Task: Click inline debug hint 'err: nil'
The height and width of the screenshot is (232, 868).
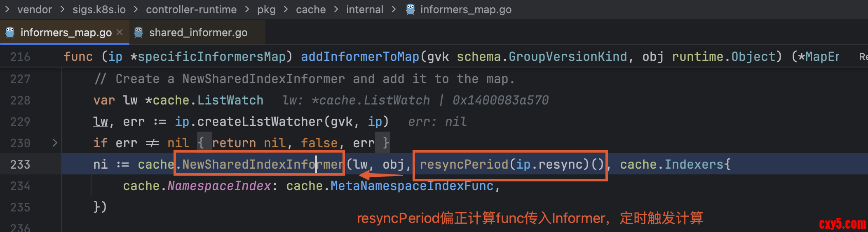Action: pyautogui.click(x=437, y=122)
